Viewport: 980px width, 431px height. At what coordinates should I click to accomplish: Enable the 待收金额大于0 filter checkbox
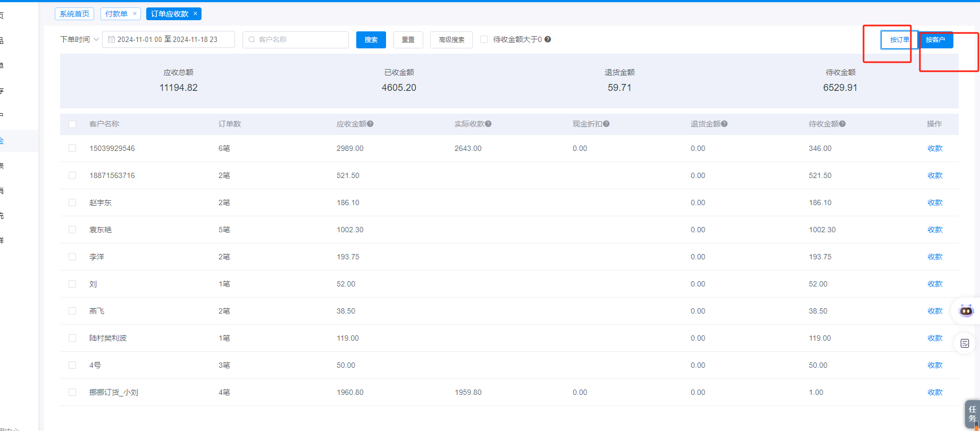484,39
